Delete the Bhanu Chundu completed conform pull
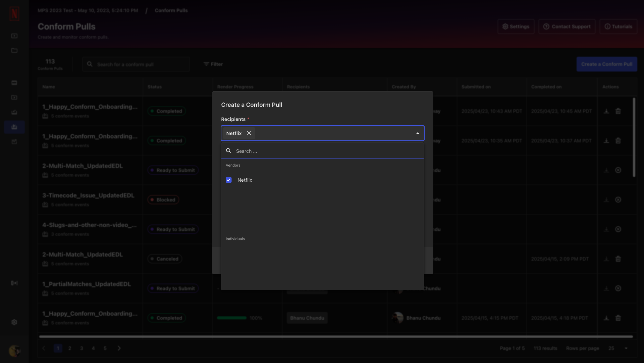This screenshot has height=363, width=644. pyautogui.click(x=618, y=318)
